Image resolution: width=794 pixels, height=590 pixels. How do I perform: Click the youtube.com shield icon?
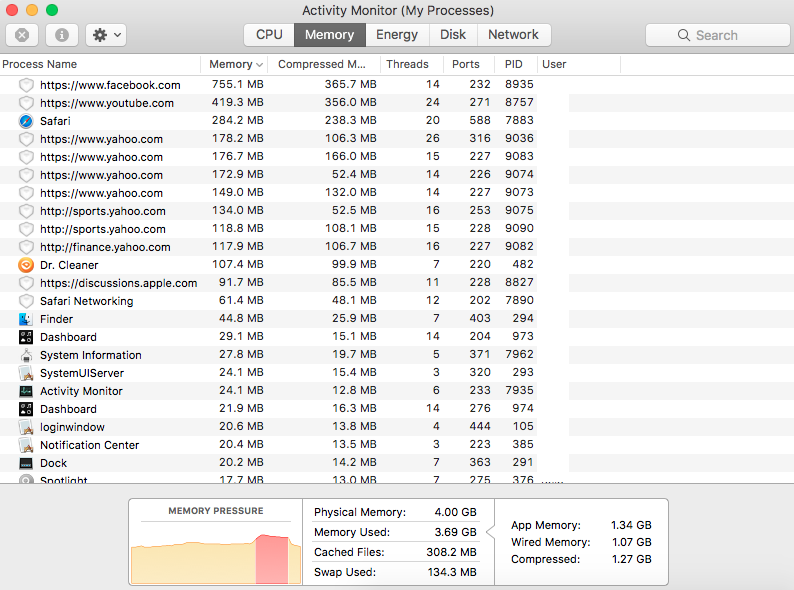point(26,103)
